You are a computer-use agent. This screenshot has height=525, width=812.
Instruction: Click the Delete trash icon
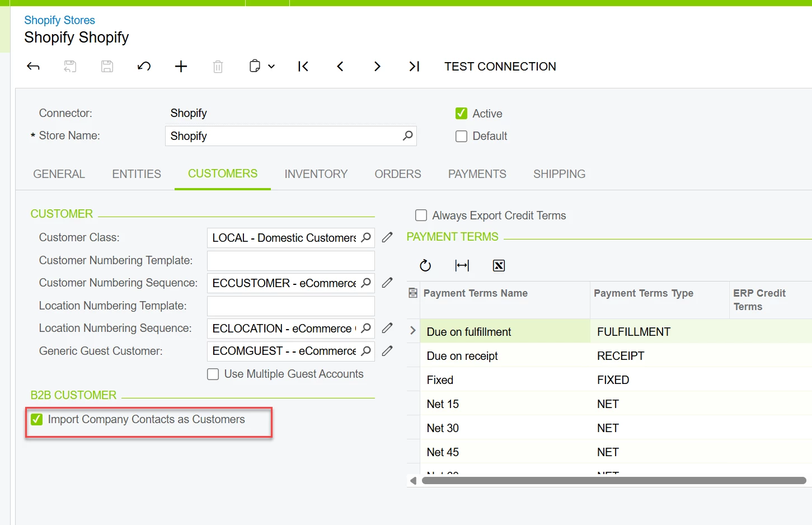tap(218, 67)
